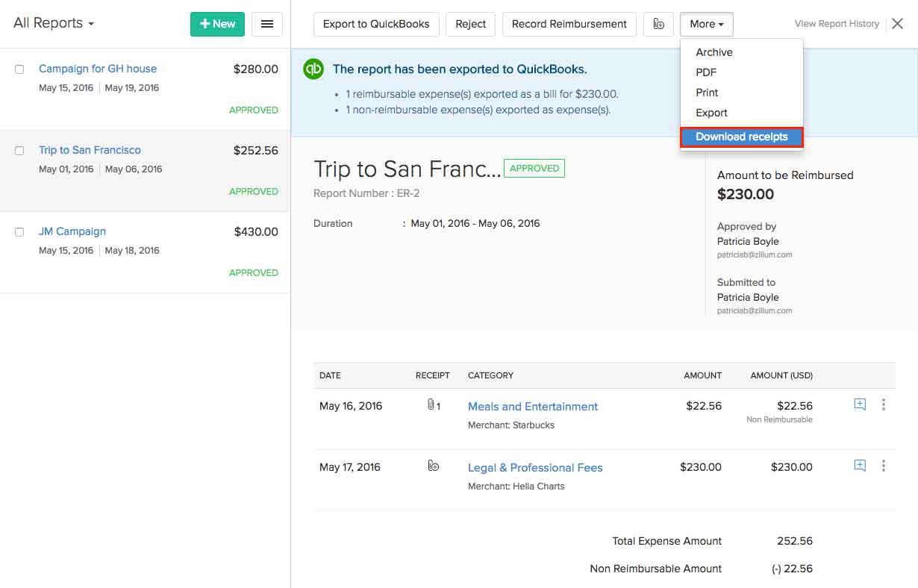Choose Download receipts from the More menu
Screen dimensions: 918x588
[x=741, y=137]
